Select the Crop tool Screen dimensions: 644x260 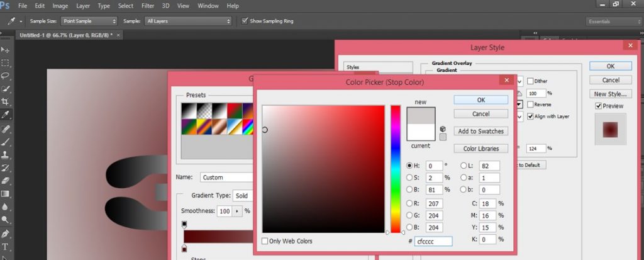point(5,101)
